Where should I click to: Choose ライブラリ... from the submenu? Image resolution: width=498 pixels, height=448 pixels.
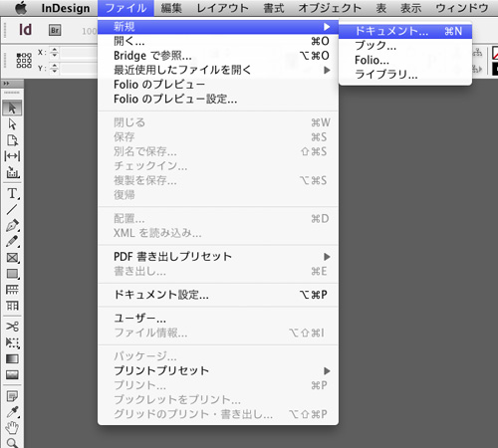(405, 75)
